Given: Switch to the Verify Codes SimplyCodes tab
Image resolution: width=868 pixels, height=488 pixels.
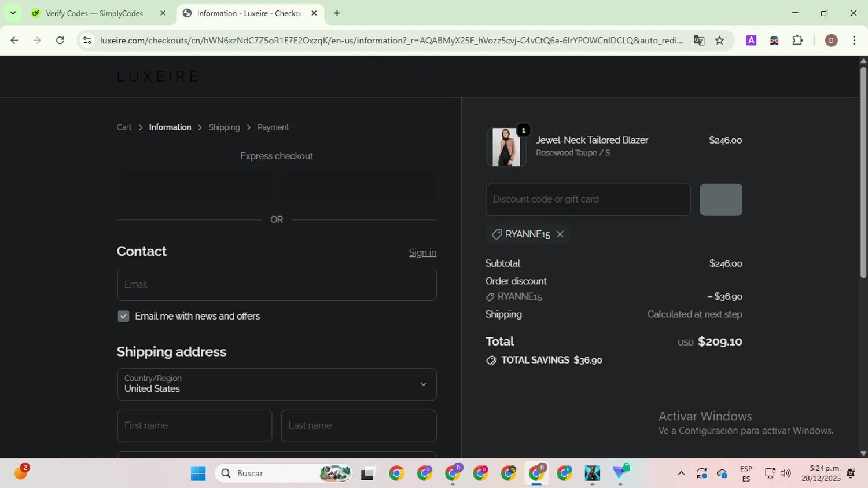Looking at the screenshot, I should [x=94, y=13].
